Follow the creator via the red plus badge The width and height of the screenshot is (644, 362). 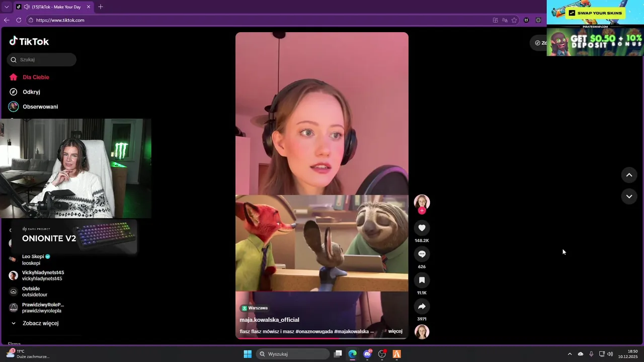[422, 211]
